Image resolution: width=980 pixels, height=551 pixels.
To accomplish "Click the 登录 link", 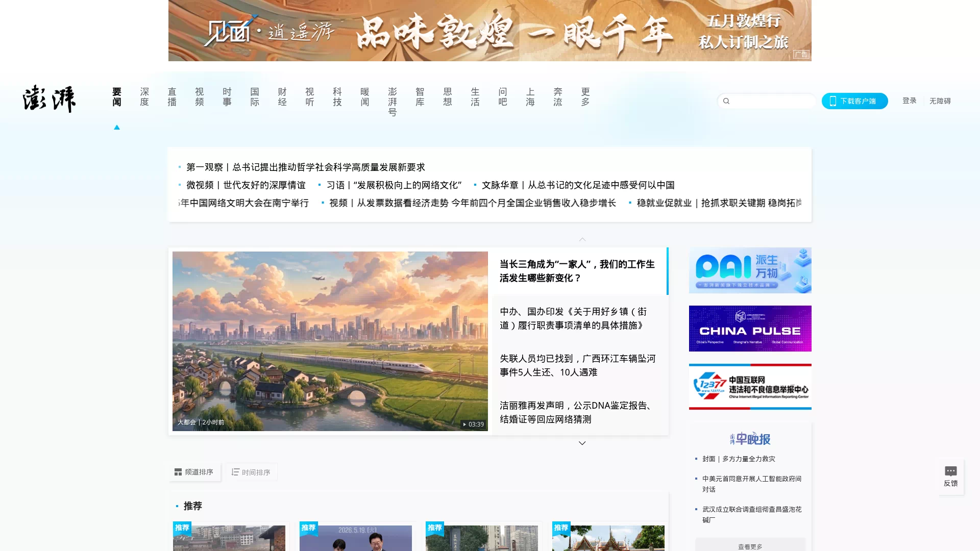I will pos(909,101).
